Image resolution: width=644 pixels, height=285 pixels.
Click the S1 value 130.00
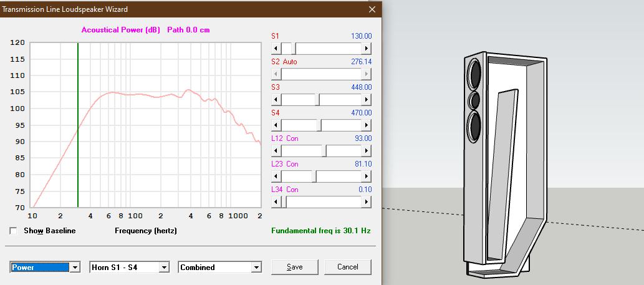click(362, 36)
